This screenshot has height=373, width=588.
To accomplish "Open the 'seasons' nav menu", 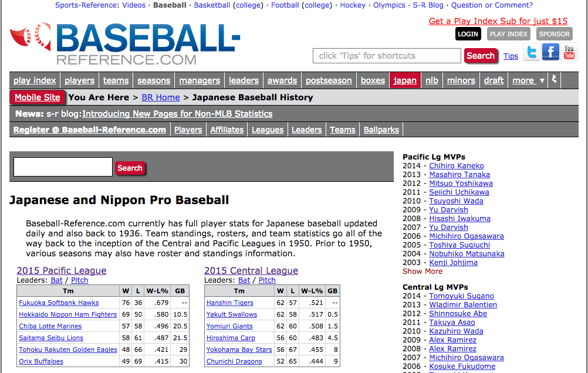I will point(154,80).
